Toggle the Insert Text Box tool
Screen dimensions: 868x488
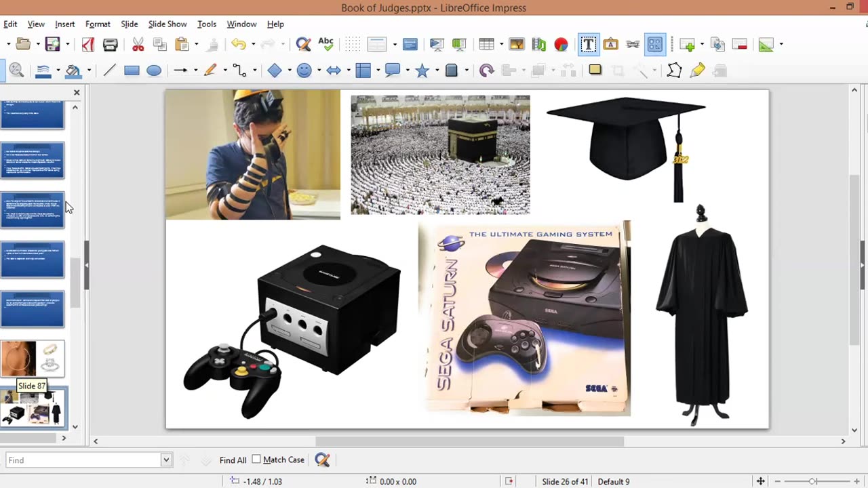(x=589, y=44)
